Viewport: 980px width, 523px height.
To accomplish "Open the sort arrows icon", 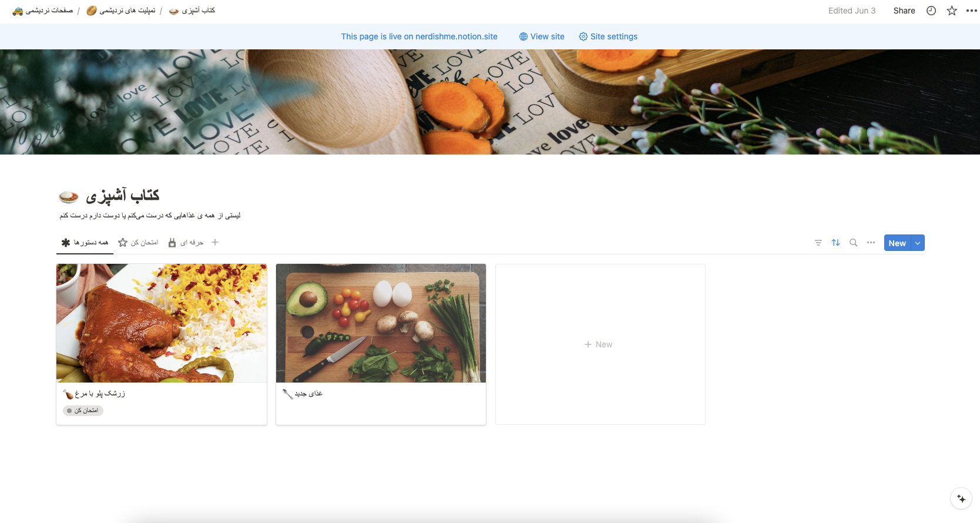I will coord(835,243).
